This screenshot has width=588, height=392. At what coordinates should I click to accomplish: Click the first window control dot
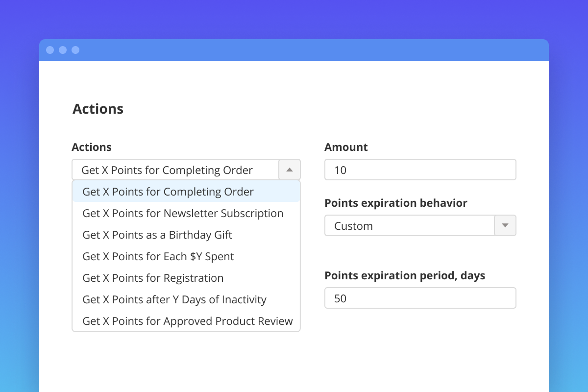50,50
